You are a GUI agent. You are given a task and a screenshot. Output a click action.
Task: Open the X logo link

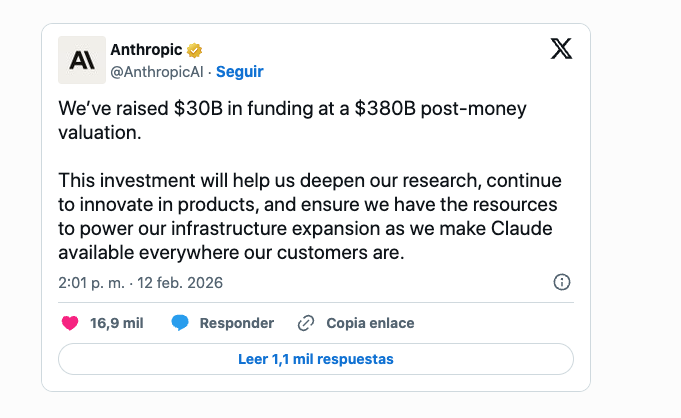tap(562, 49)
